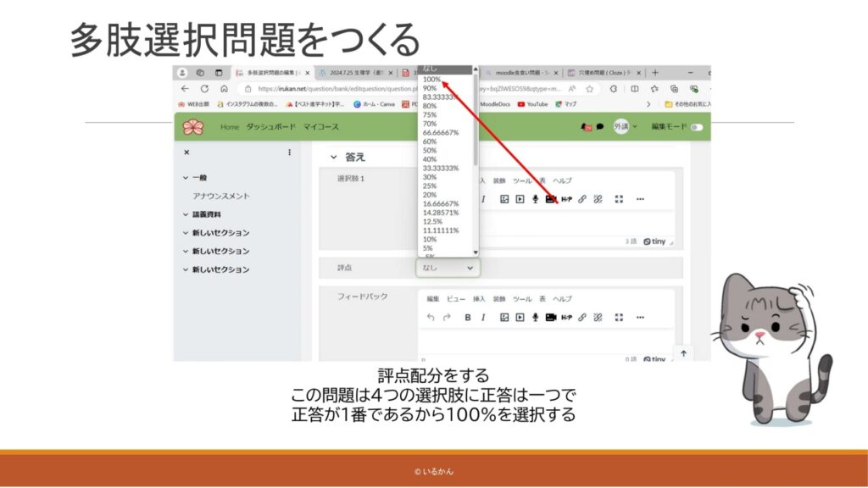The image size is (868, 488).
Task: Click the grade list scrollbar down arrow
Action: (x=476, y=252)
